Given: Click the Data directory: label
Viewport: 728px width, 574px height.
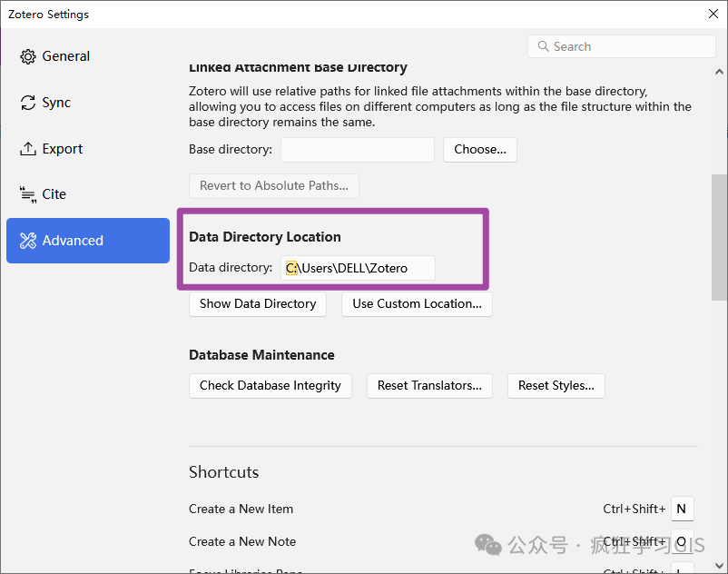Looking at the screenshot, I should click(231, 268).
